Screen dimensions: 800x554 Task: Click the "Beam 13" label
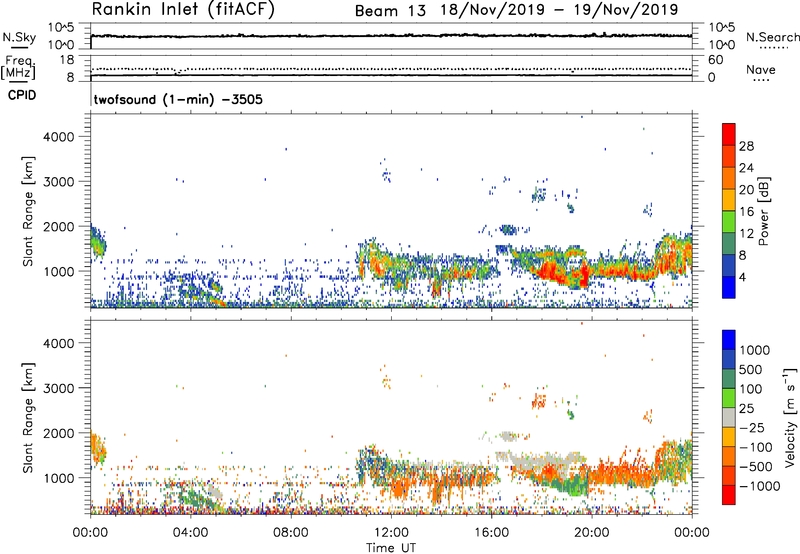[390, 11]
